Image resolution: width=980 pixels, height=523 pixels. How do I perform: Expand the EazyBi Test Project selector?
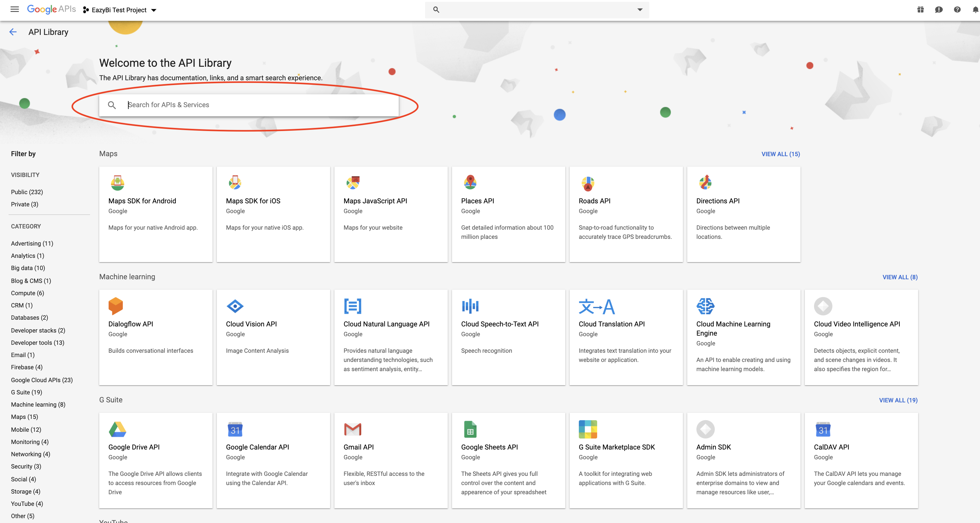[120, 10]
